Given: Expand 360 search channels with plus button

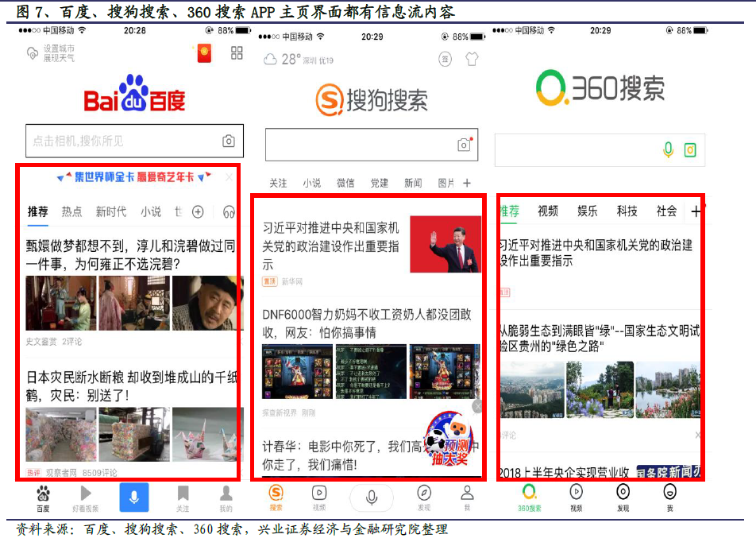Looking at the screenshot, I should point(696,211).
